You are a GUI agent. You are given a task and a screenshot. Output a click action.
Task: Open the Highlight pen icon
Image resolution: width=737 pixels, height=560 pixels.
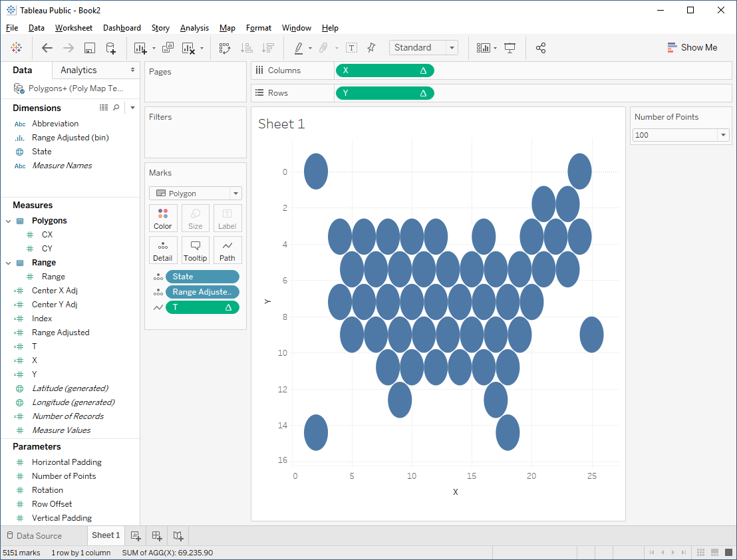point(299,48)
